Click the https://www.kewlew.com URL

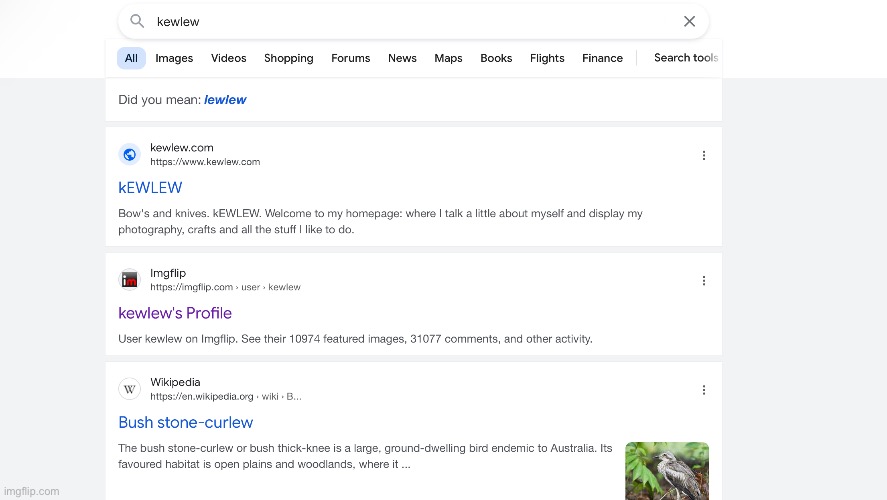(205, 162)
